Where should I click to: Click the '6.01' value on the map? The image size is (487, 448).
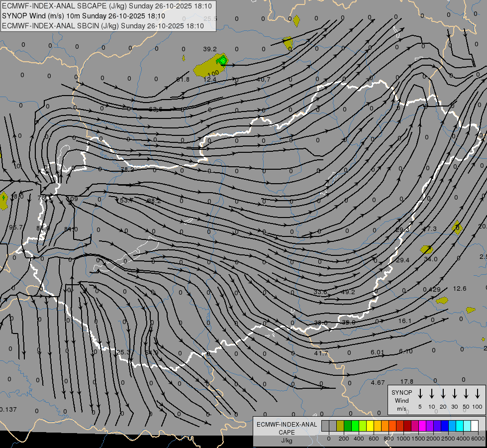point(378,352)
